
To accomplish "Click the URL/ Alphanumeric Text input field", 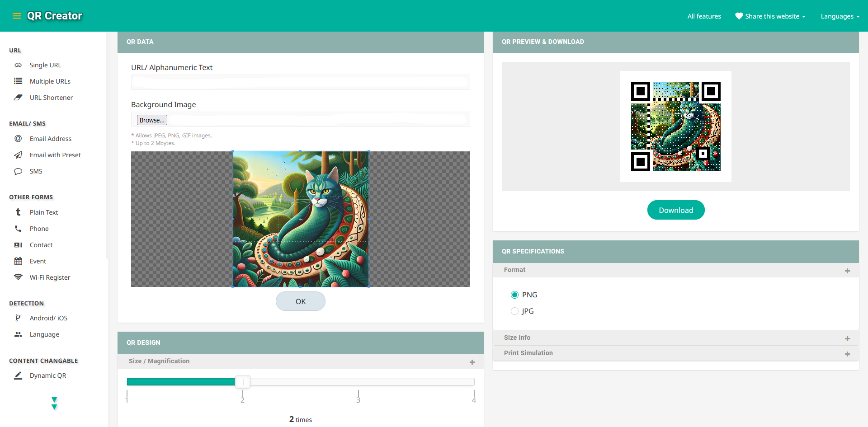I will coord(301,82).
